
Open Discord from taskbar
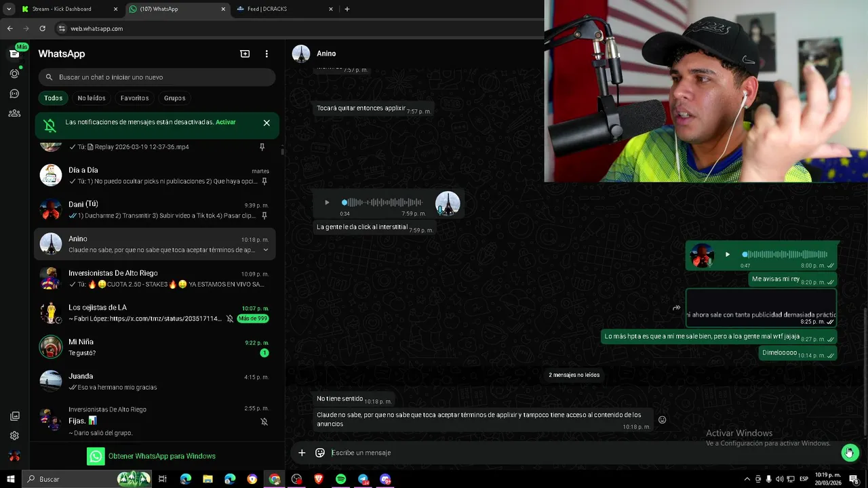click(385, 479)
